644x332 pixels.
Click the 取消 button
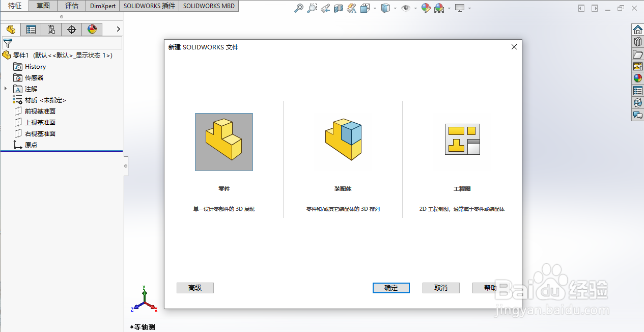click(x=441, y=288)
